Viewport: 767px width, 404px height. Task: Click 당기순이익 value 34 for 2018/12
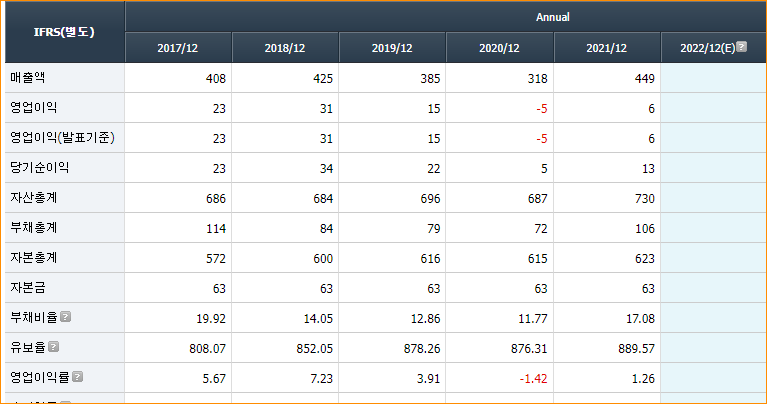tap(326, 169)
